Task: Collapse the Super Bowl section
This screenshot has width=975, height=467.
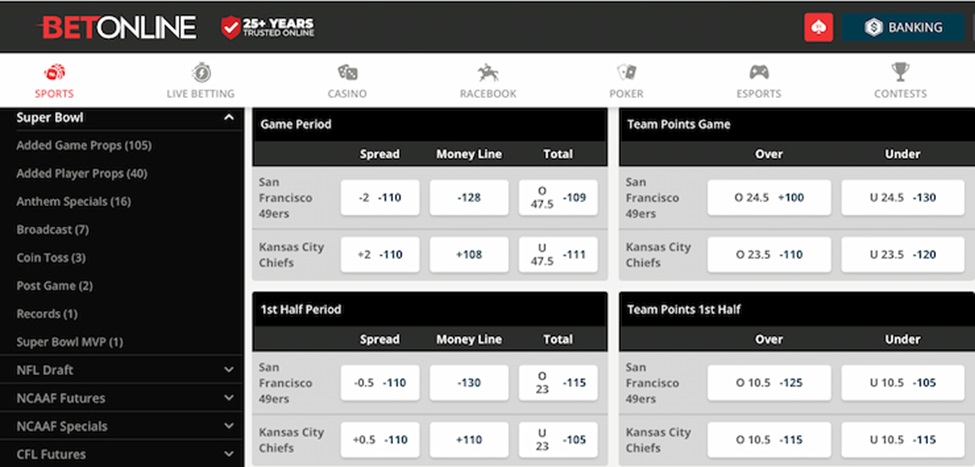Action: point(229,118)
